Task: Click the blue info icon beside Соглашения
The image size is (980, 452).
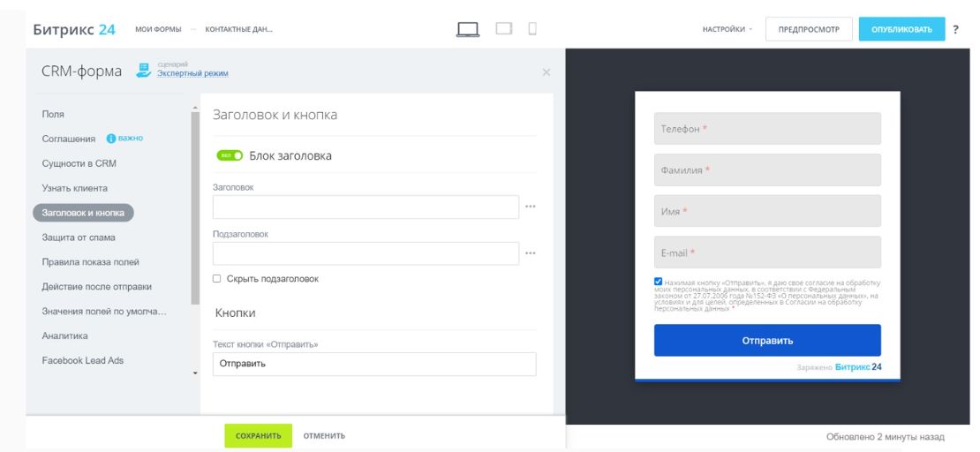Action: click(x=111, y=139)
